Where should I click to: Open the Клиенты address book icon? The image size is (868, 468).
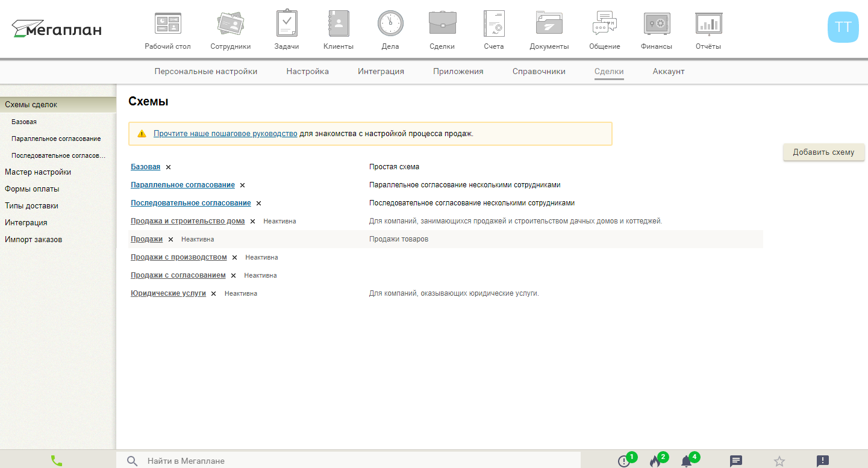point(339,24)
